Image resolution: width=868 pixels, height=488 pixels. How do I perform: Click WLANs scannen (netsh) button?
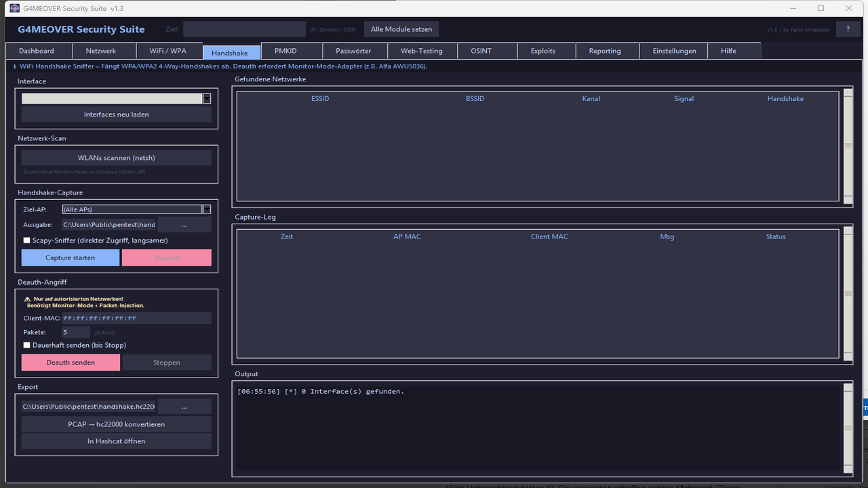(x=117, y=158)
